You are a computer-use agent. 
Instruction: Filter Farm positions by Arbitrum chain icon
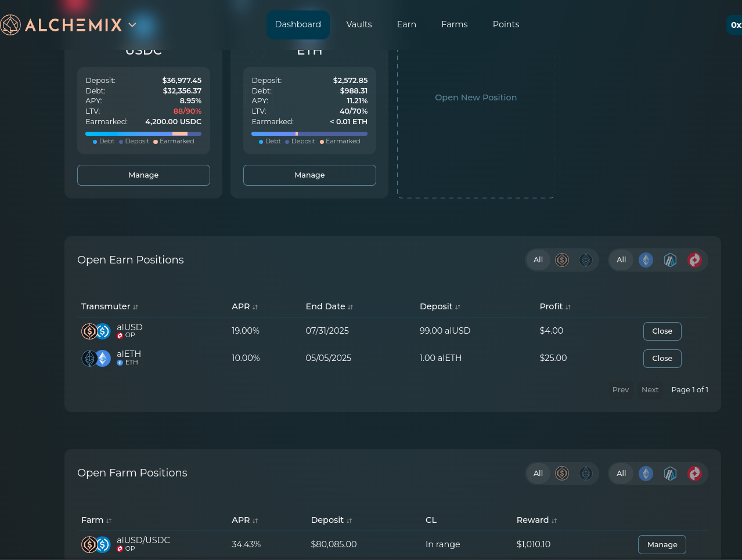coord(670,474)
